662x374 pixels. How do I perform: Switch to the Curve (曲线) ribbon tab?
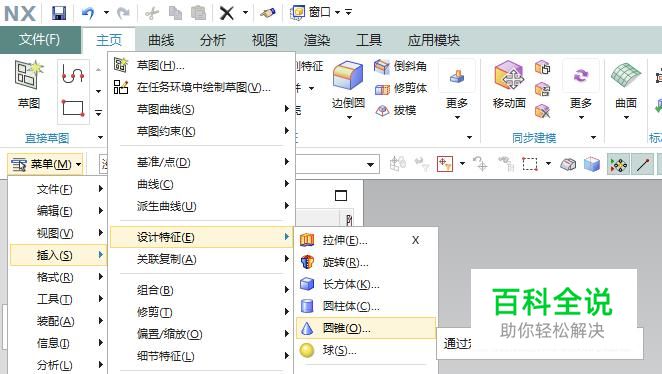tap(161, 40)
